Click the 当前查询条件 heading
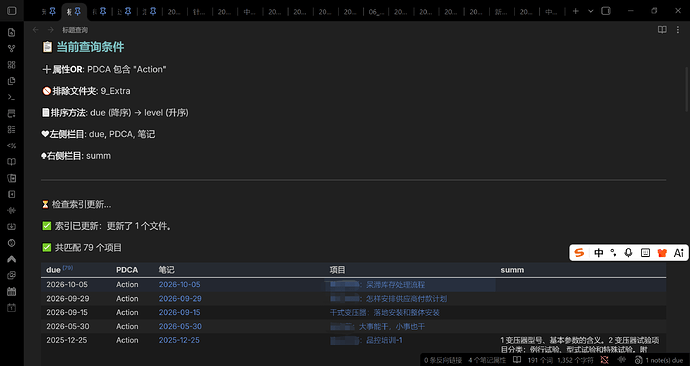Screen dimensions: 690x366 (x=90, y=47)
